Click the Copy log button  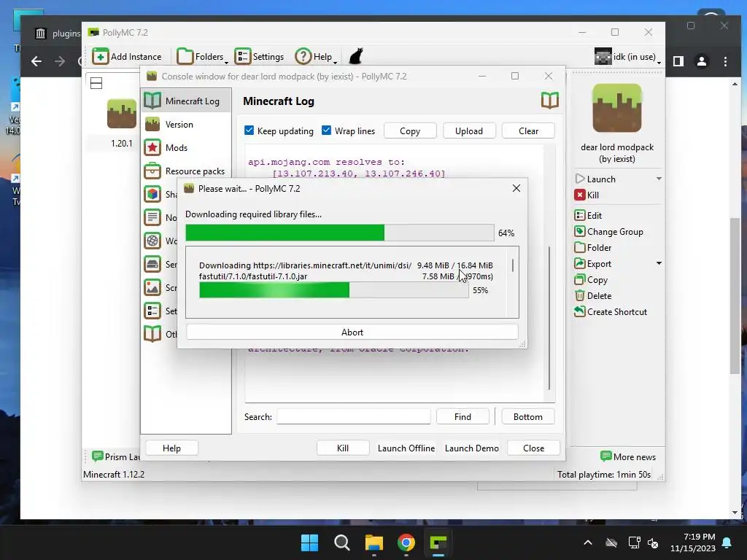410,131
